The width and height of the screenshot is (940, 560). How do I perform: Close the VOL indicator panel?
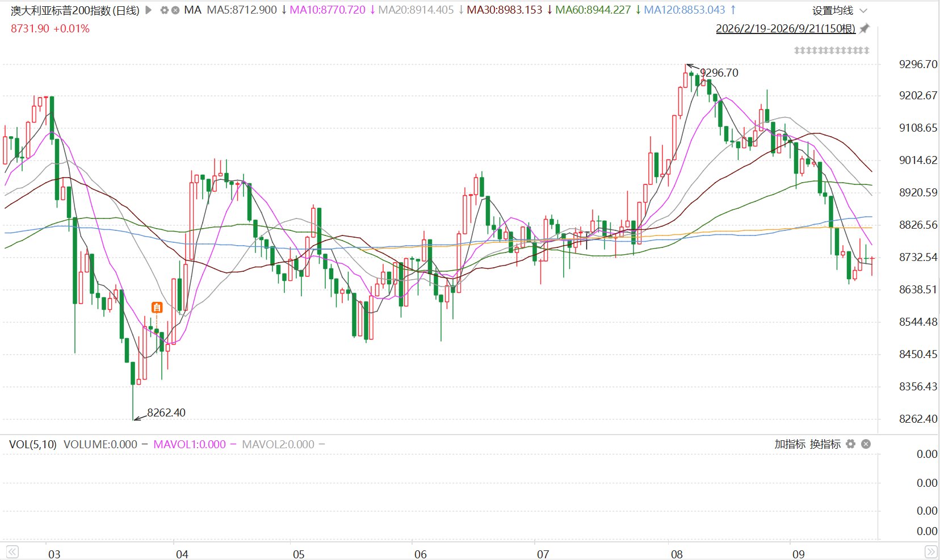tap(866, 444)
